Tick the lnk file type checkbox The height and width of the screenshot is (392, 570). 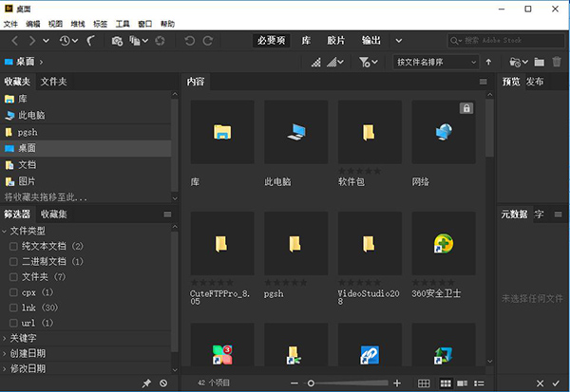coord(13,308)
